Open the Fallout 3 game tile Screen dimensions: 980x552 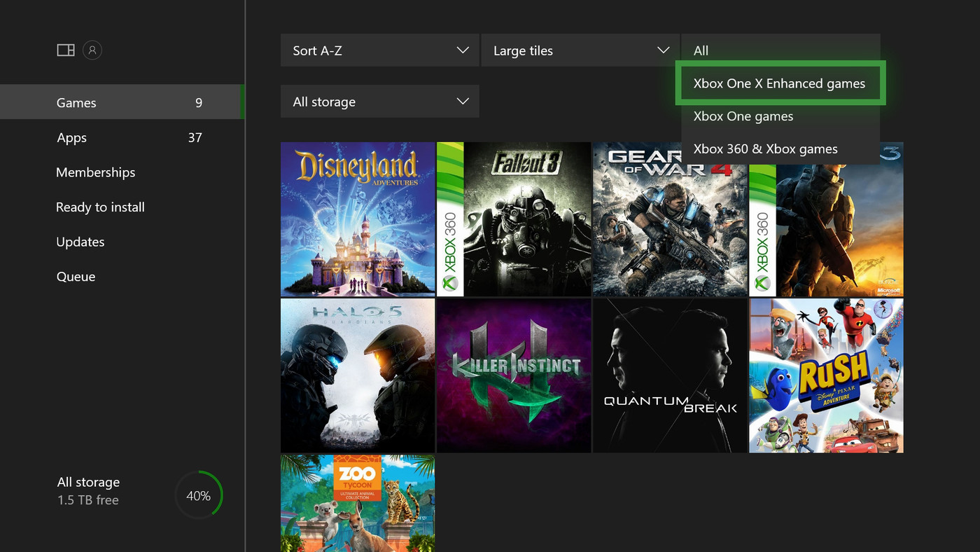(x=514, y=219)
